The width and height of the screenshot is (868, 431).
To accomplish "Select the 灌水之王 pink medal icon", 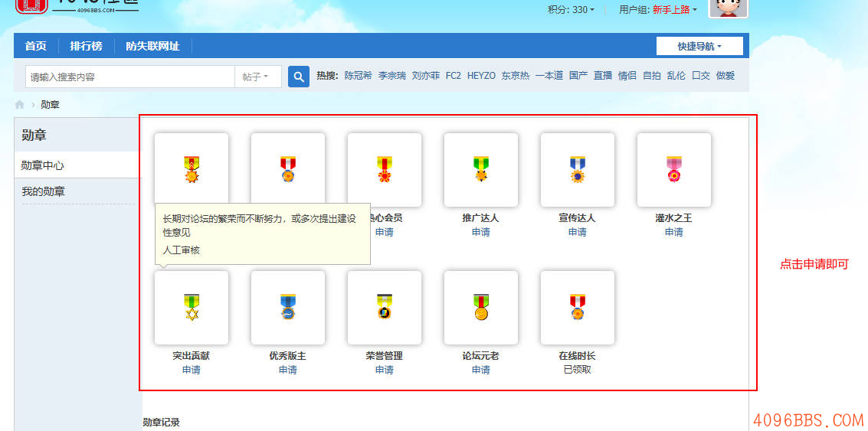I will point(673,169).
